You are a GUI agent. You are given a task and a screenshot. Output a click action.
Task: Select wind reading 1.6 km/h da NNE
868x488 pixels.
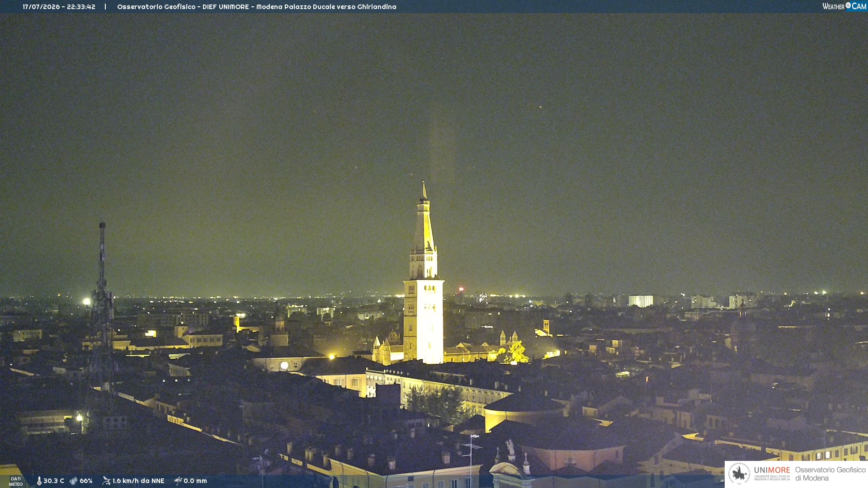pyautogui.click(x=138, y=481)
